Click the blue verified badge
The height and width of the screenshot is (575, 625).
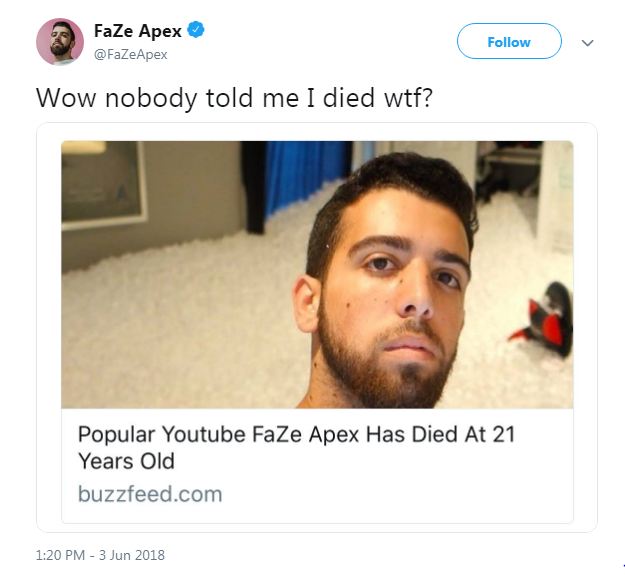(x=196, y=30)
